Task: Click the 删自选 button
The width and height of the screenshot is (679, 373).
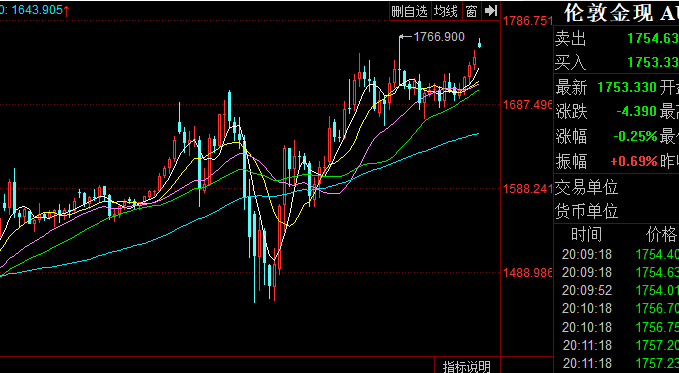Action: [410, 11]
